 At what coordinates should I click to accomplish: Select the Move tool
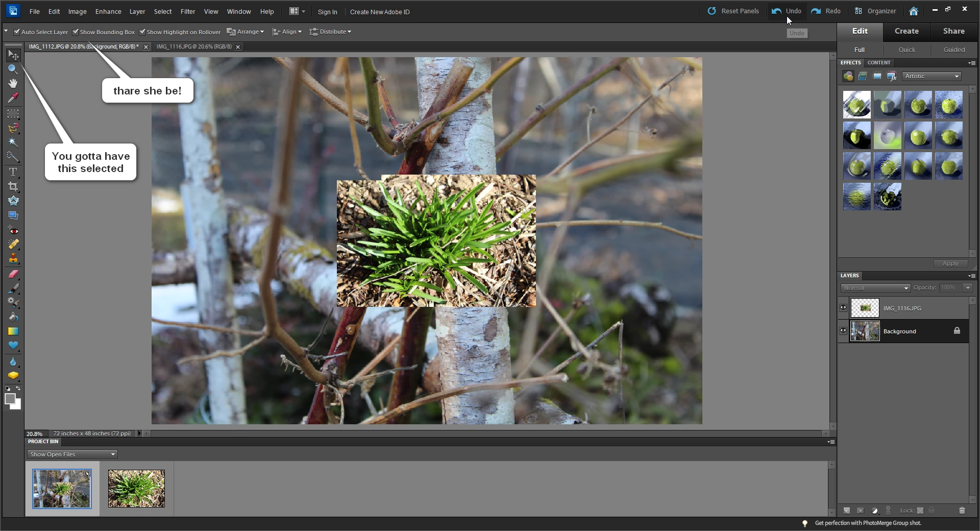tap(13, 55)
